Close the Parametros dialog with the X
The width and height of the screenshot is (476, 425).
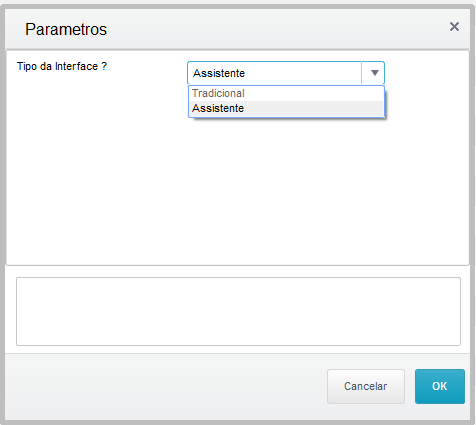[x=454, y=27]
